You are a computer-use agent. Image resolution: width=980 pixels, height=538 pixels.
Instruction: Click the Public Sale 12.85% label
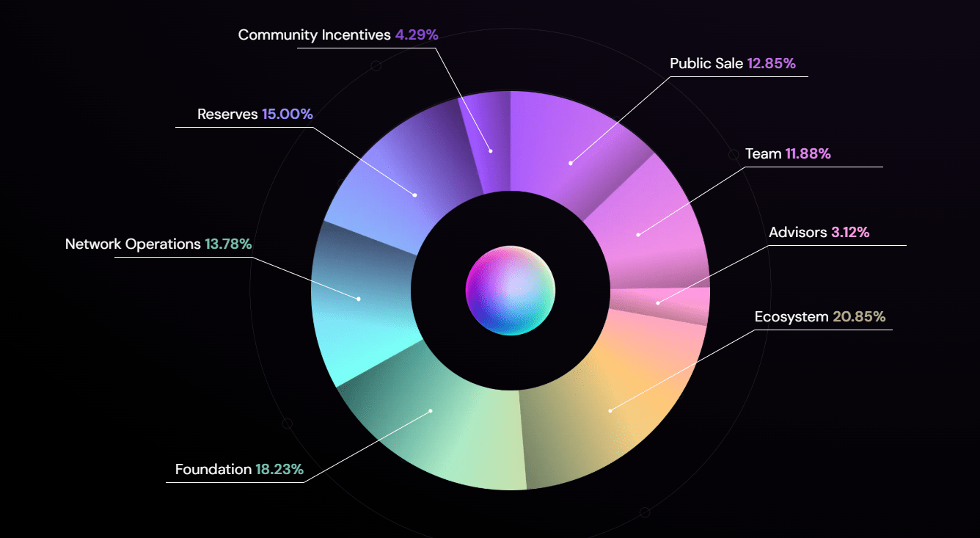click(x=732, y=63)
